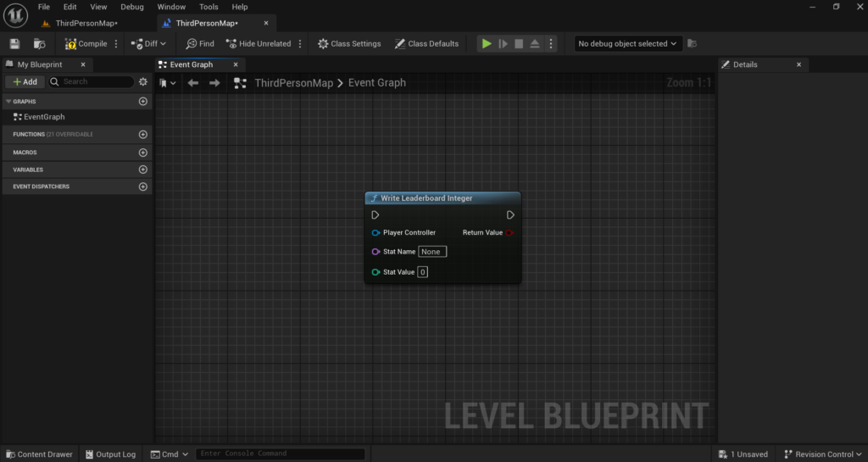Click the Return Value red output pin
The width and height of the screenshot is (868, 462).
pos(509,233)
